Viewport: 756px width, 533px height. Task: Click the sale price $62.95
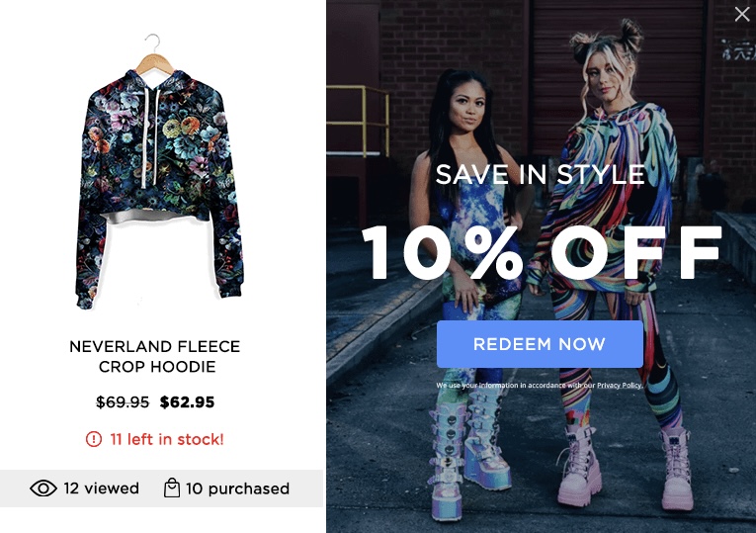pos(187,401)
